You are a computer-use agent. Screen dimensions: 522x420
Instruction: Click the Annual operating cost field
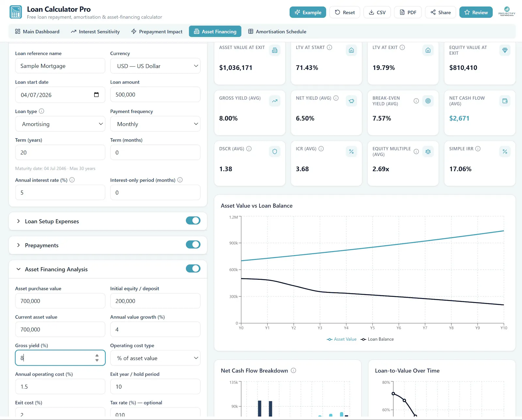tap(60, 386)
